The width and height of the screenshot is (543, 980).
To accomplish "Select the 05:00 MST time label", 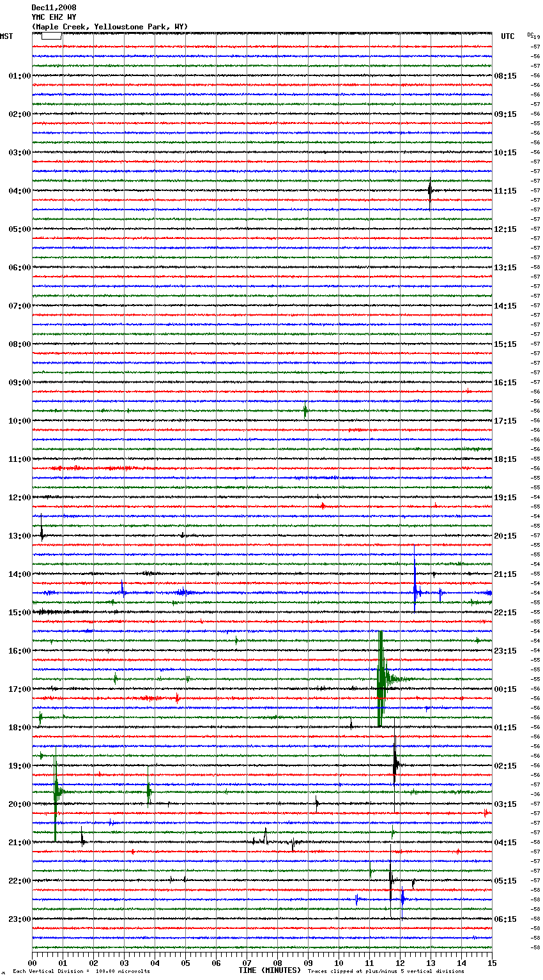I will point(20,229).
